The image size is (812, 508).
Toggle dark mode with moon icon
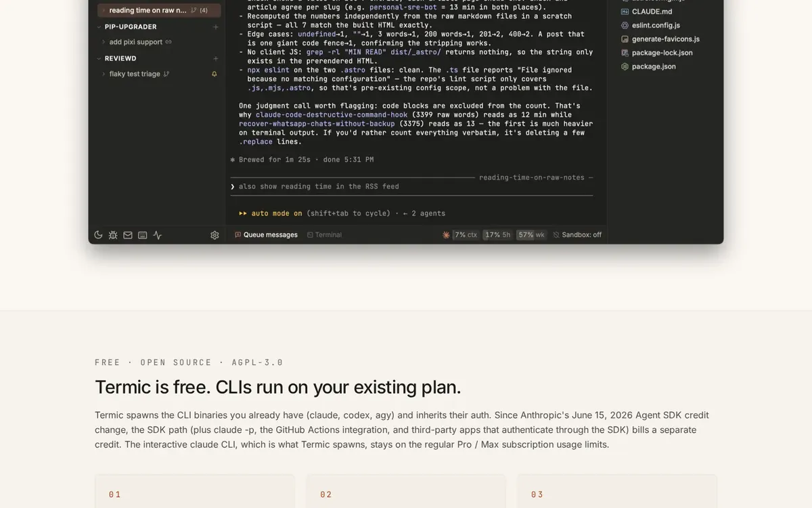click(x=98, y=235)
